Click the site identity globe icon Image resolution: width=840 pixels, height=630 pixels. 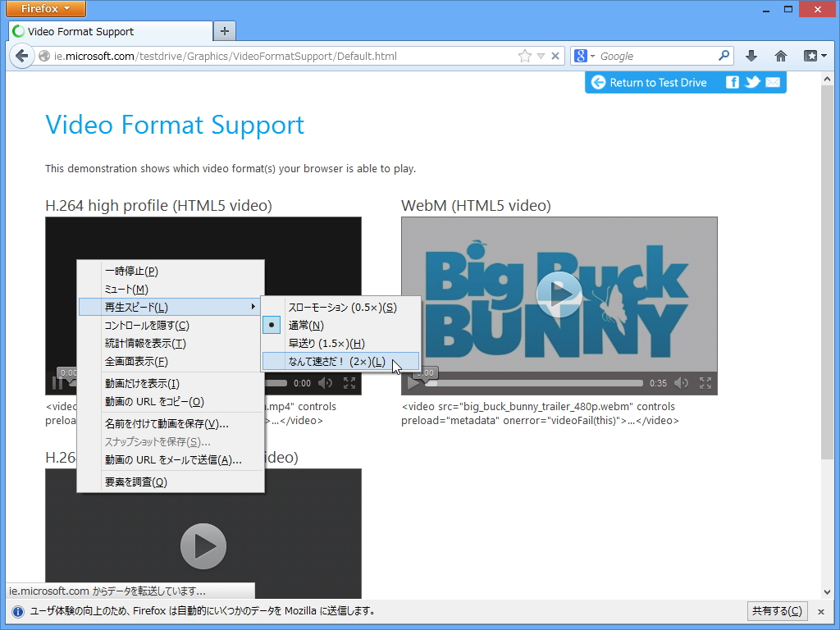(44, 56)
